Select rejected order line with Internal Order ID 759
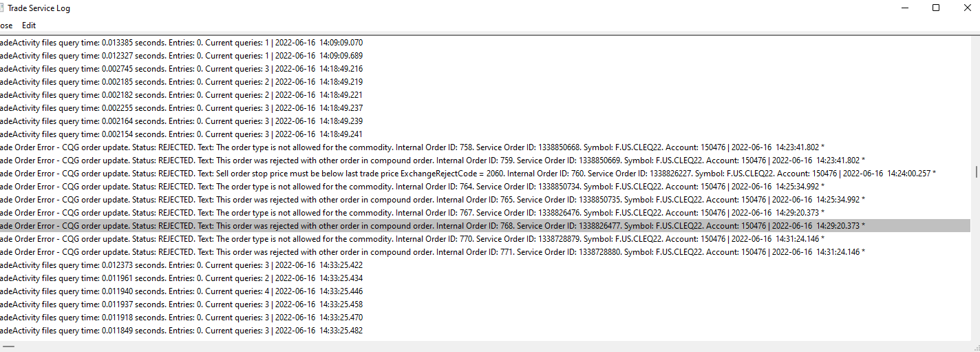 344,161
